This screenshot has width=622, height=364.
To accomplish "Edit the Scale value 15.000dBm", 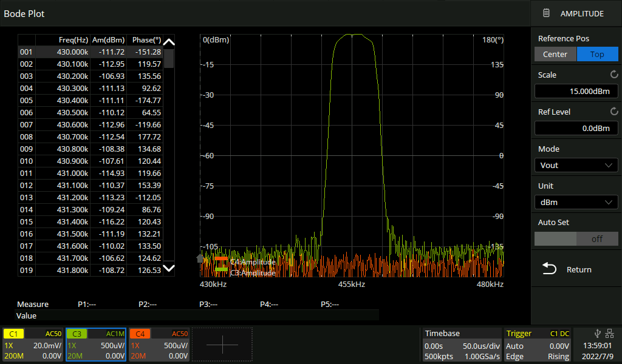I will pyautogui.click(x=576, y=91).
